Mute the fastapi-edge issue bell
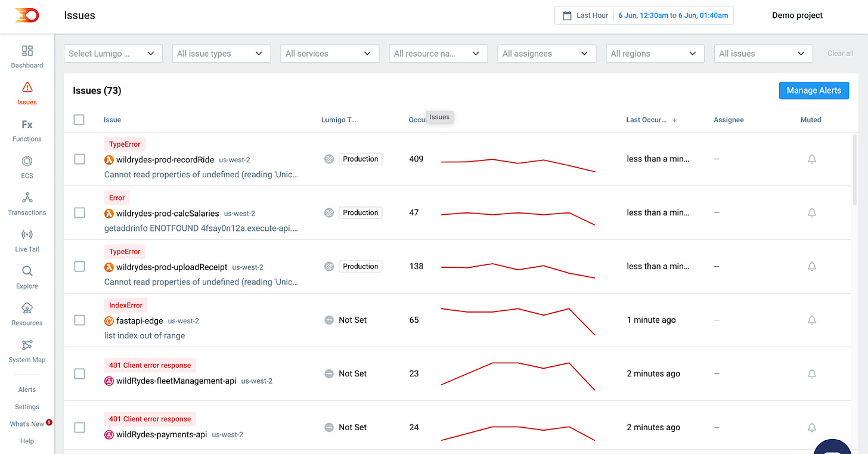This screenshot has height=454, width=868. tap(811, 320)
